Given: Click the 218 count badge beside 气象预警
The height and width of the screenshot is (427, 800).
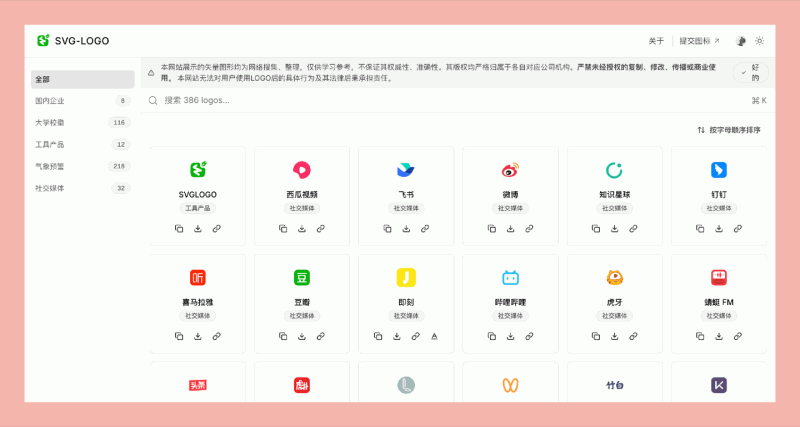Looking at the screenshot, I should (x=119, y=166).
